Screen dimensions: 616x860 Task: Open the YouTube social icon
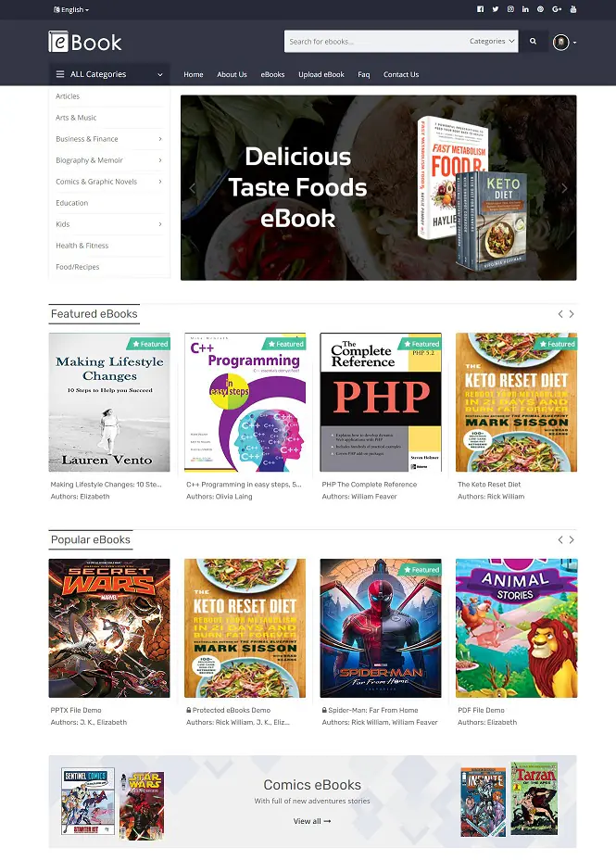tap(573, 9)
